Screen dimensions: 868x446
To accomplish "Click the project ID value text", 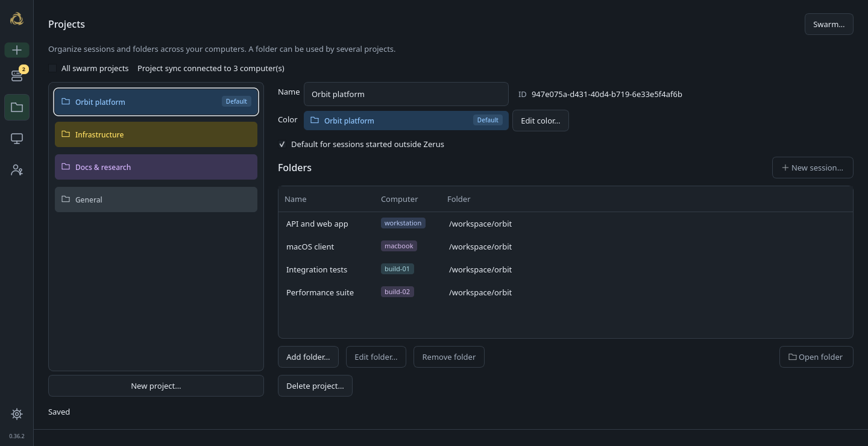I will click(x=607, y=94).
